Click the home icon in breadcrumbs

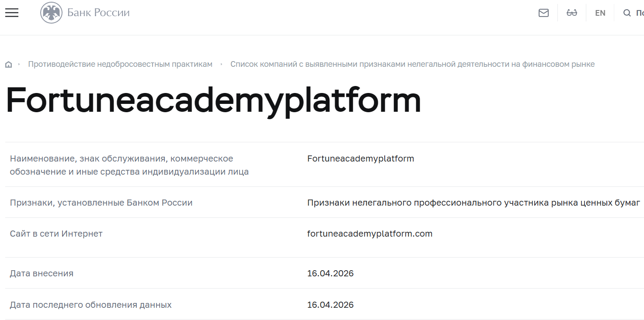pyautogui.click(x=8, y=64)
